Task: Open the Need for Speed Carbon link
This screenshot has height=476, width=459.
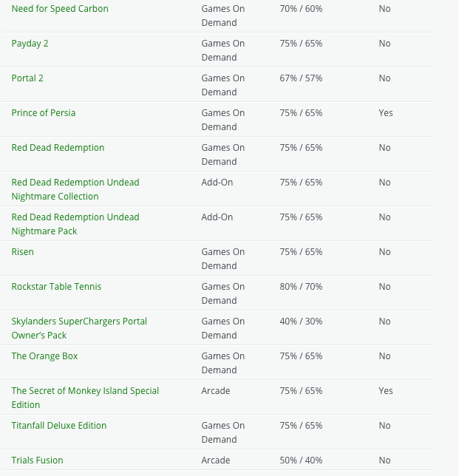Action: tap(60, 9)
